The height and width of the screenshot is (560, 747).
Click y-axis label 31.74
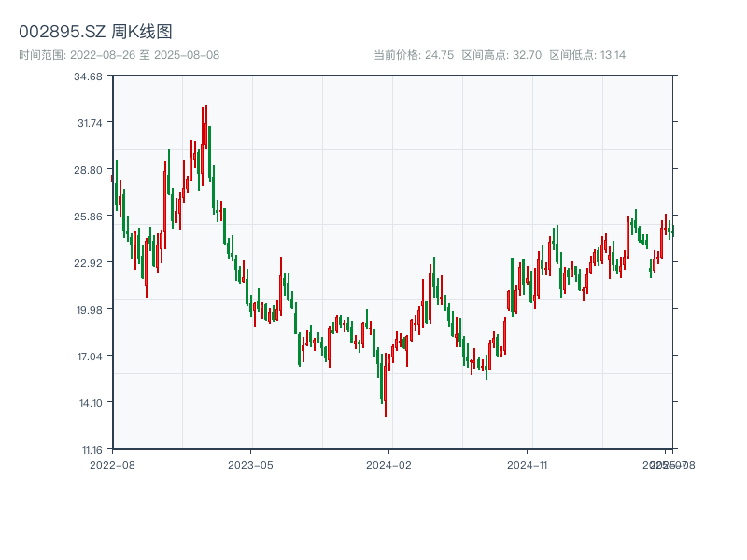90,123
